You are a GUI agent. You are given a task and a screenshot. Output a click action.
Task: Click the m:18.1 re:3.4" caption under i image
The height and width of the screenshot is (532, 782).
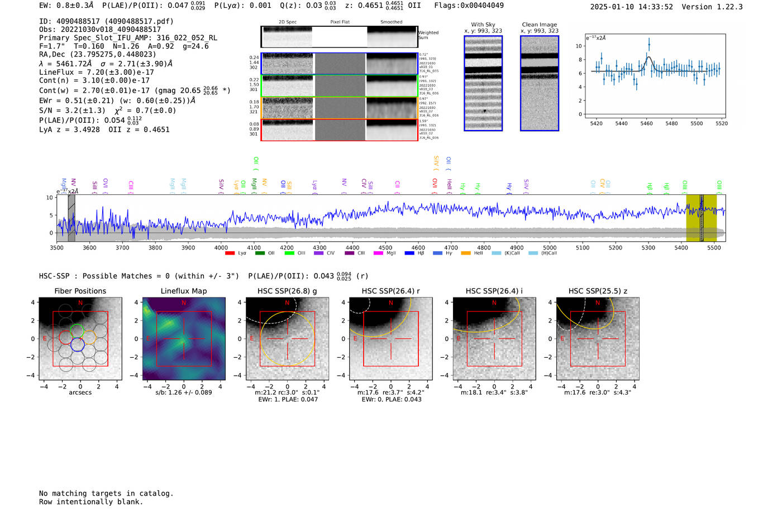(x=494, y=392)
